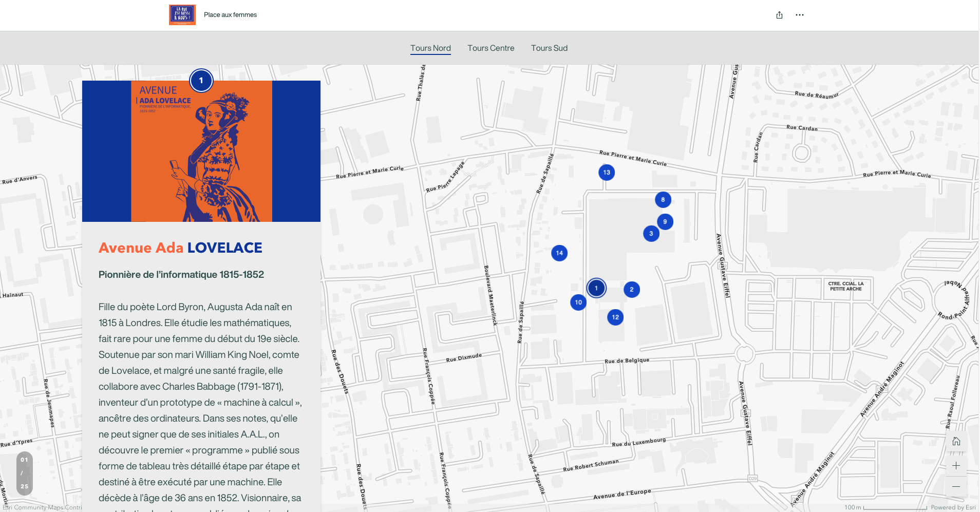The width and height of the screenshot is (980, 512).
Task: Click the Powered by Esri attribution
Action: click(953, 507)
